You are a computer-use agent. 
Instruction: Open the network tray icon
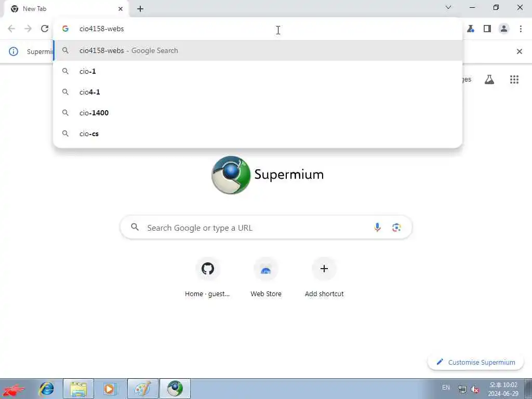coord(462,389)
